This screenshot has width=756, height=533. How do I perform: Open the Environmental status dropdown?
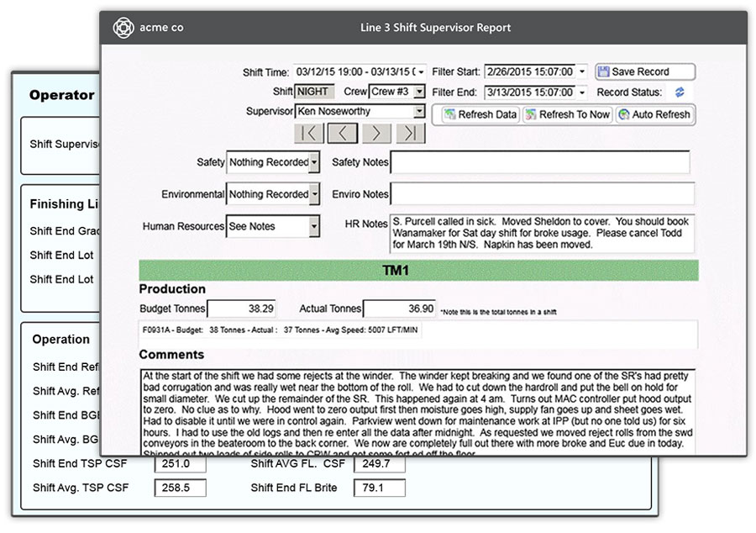314,194
